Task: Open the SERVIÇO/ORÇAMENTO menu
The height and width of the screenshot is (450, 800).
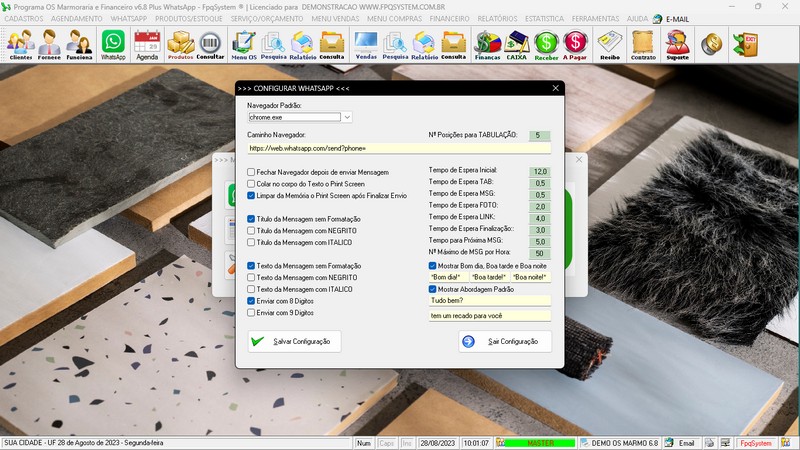Action: [267, 19]
